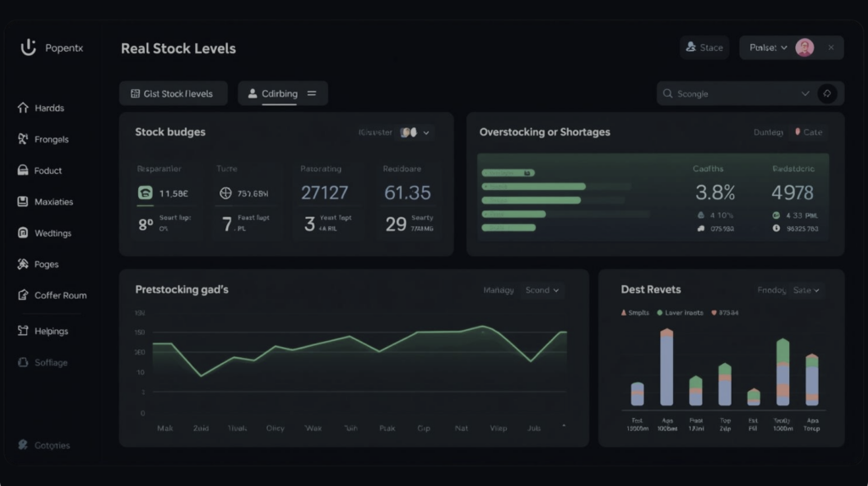Click the Real Stock Levels heading
This screenshot has height=486, width=868.
point(178,48)
